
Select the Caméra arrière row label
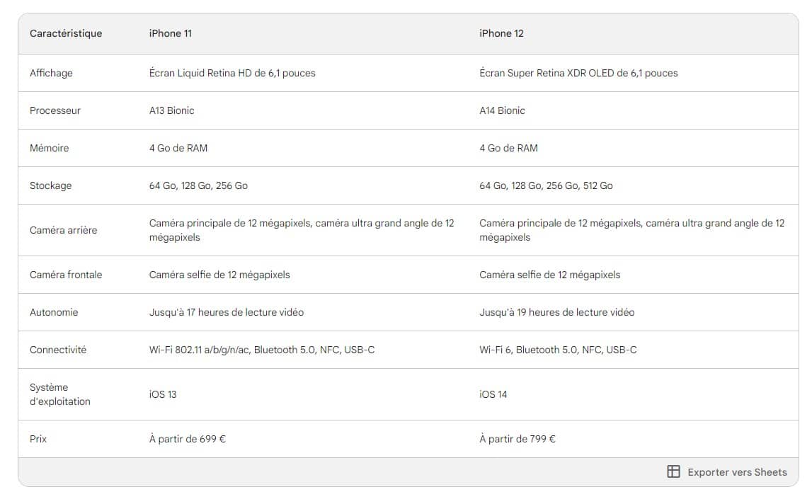click(x=64, y=230)
